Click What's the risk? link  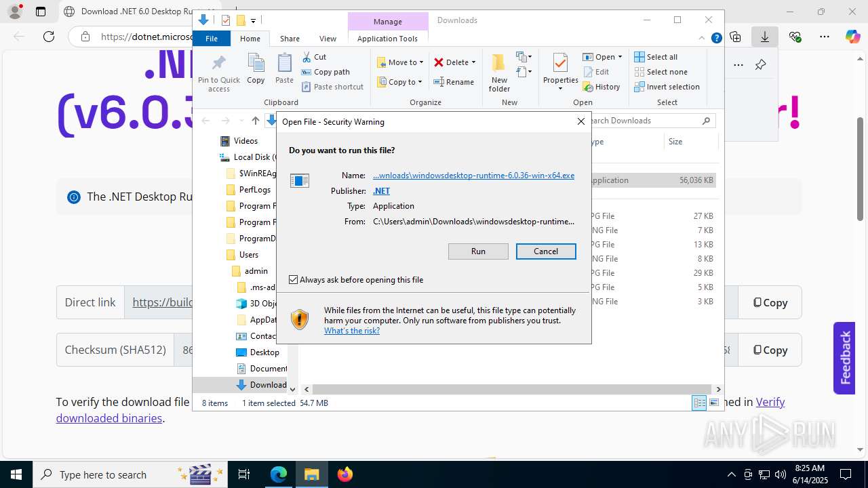click(352, 331)
